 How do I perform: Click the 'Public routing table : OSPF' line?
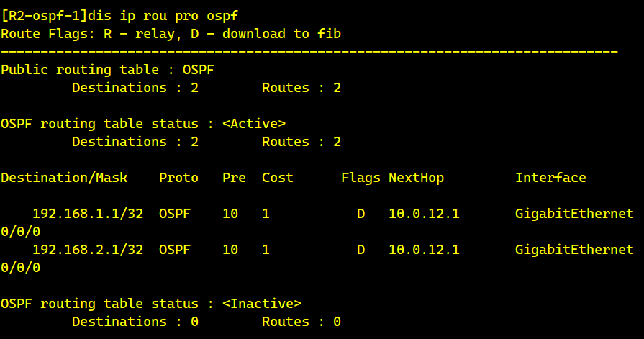tap(108, 70)
